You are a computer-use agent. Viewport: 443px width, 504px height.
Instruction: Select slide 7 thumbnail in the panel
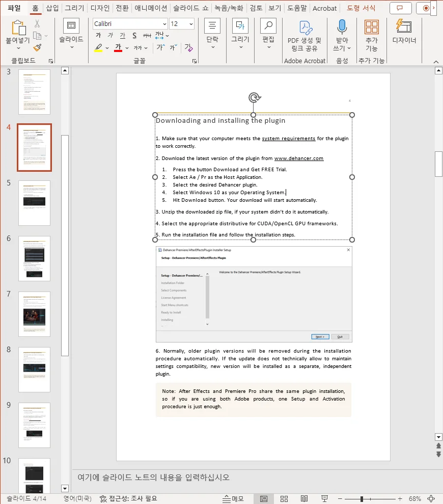coord(34,313)
